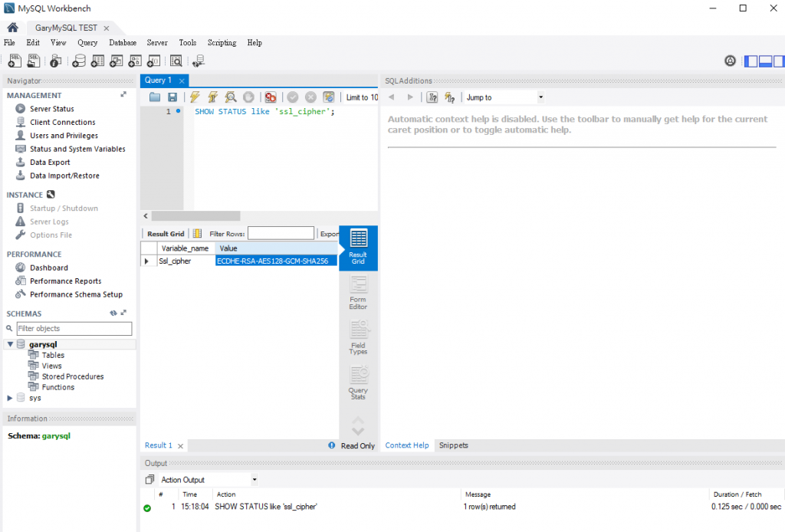Execute the script with the lightning bolt
Screen dimensions: 785x532
[x=195, y=97]
